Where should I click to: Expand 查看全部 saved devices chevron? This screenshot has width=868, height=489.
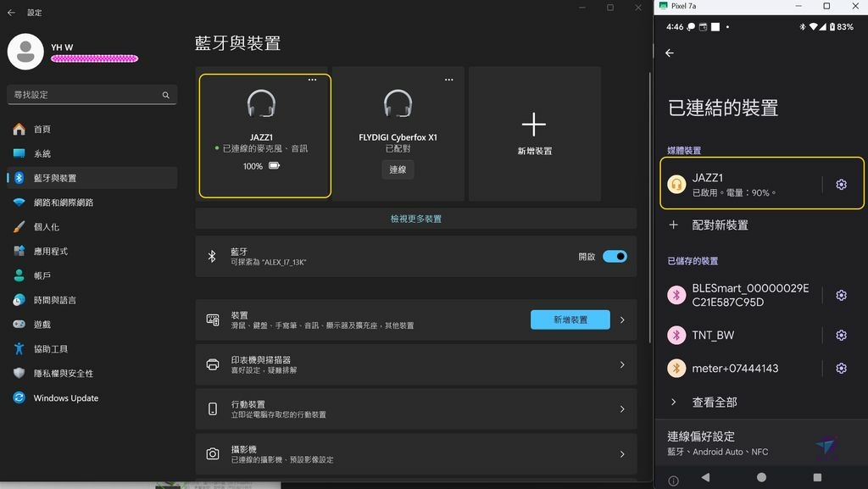[x=674, y=403]
